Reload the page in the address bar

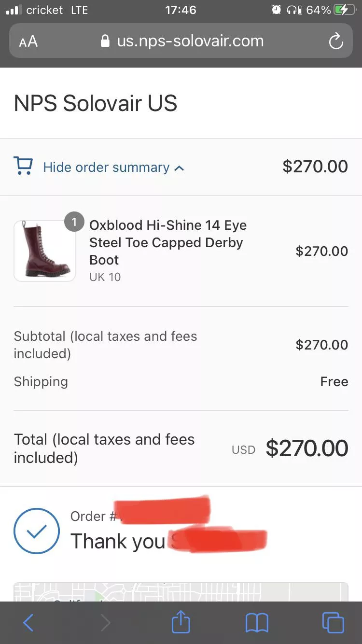[x=336, y=42]
